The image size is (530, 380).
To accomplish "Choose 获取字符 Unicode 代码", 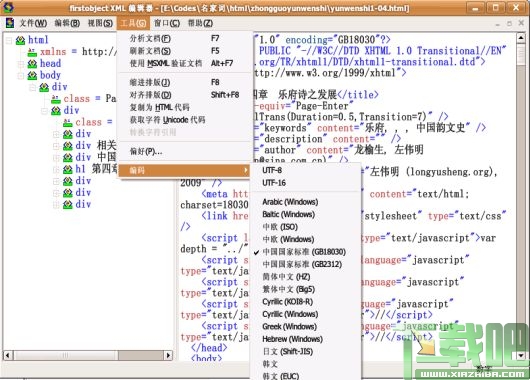I will click(185, 120).
